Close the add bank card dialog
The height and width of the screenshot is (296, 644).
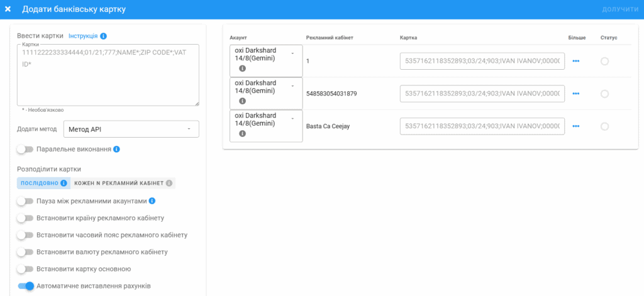click(x=8, y=9)
